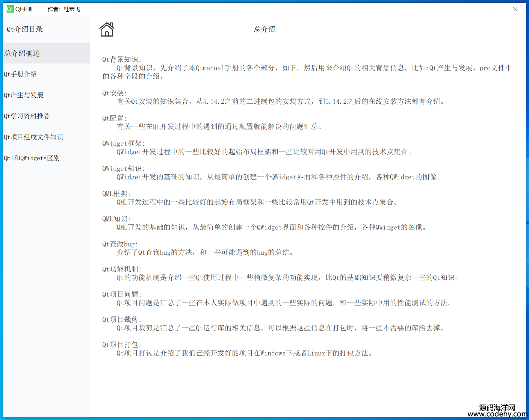
Task: Click the QML知识: heading
Action: [116, 219]
